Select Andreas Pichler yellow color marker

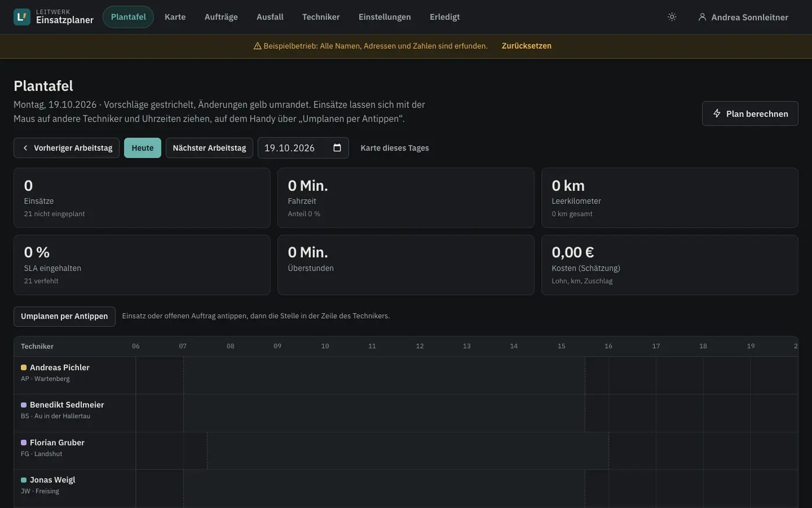point(24,368)
